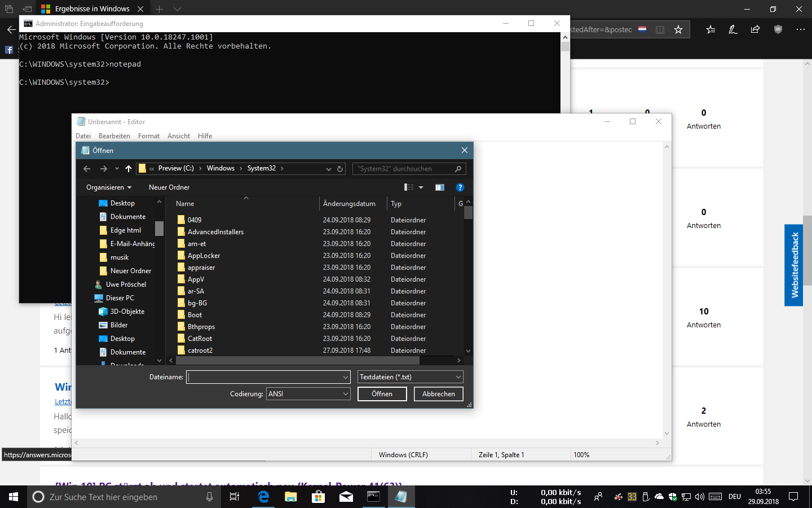Open the Edge favorites hub icon
The height and width of the screenshot is (508, 812).
[710, 29]
